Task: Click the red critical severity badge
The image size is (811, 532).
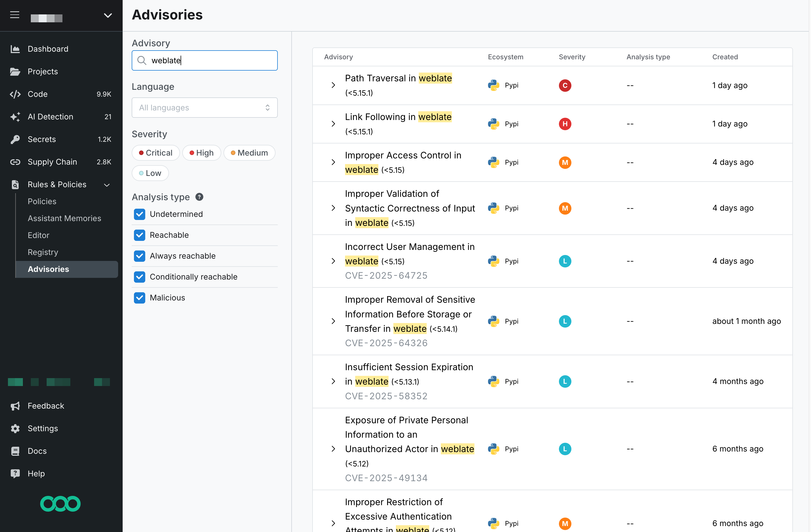Action: (x=565, y=85)
